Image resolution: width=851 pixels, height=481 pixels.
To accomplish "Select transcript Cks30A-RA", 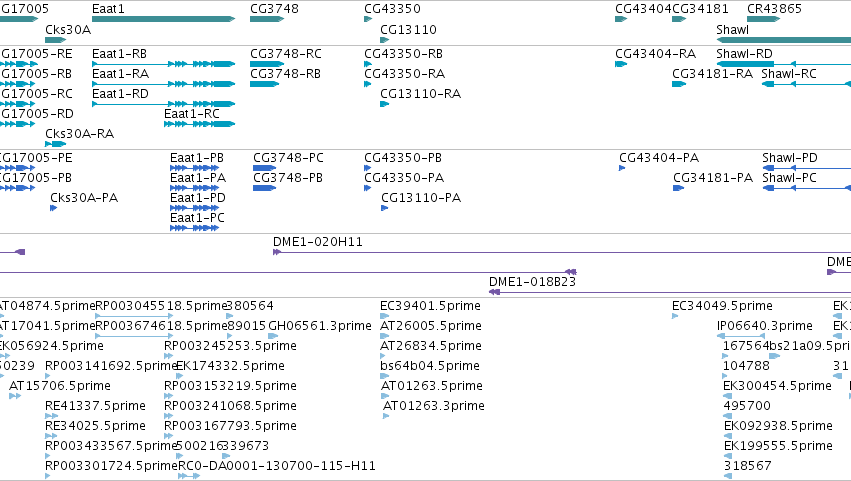I will 79,134.
